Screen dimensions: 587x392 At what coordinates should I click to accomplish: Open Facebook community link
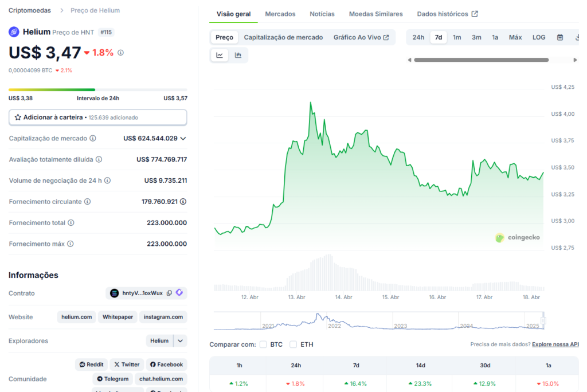(167, 364)
